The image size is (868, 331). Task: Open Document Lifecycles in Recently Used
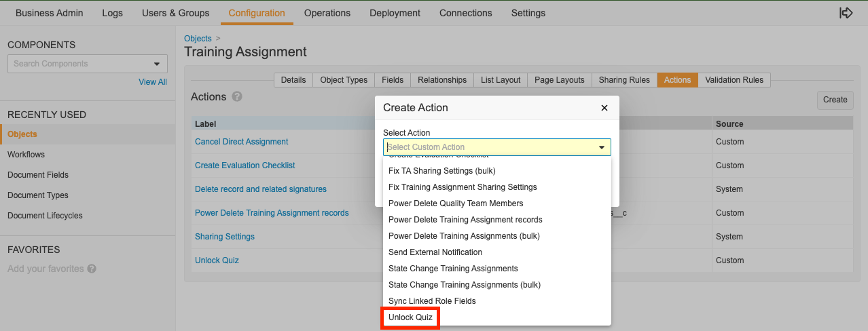coord(45,216)
